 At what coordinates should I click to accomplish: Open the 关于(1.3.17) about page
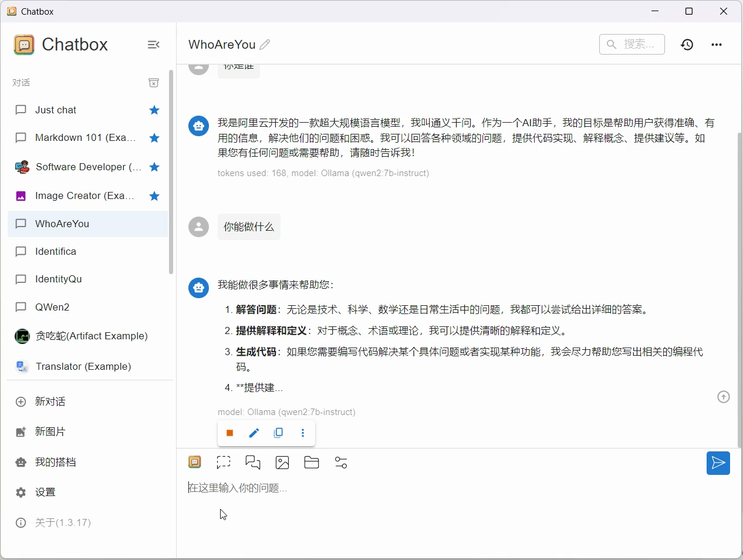(87, 522)
